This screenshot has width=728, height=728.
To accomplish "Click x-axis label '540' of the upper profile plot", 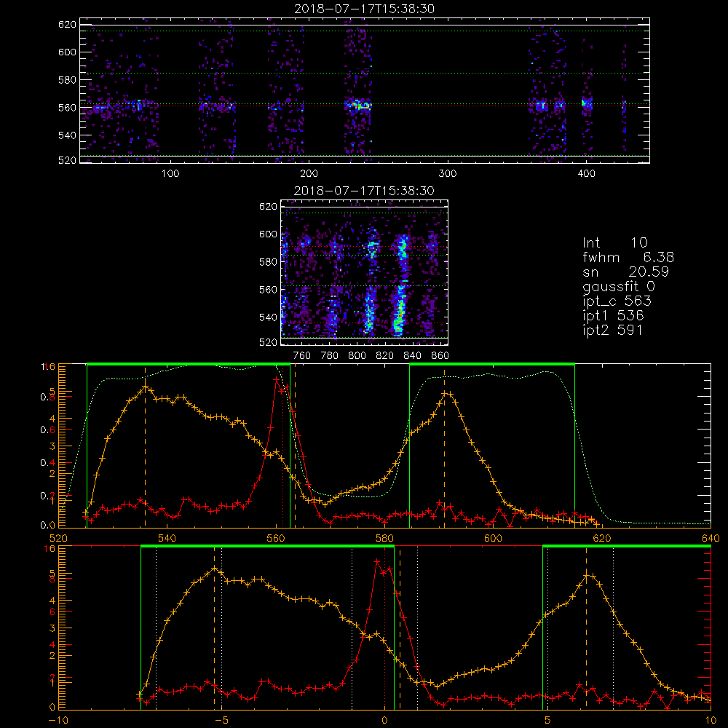I will (x=167, y=538).
